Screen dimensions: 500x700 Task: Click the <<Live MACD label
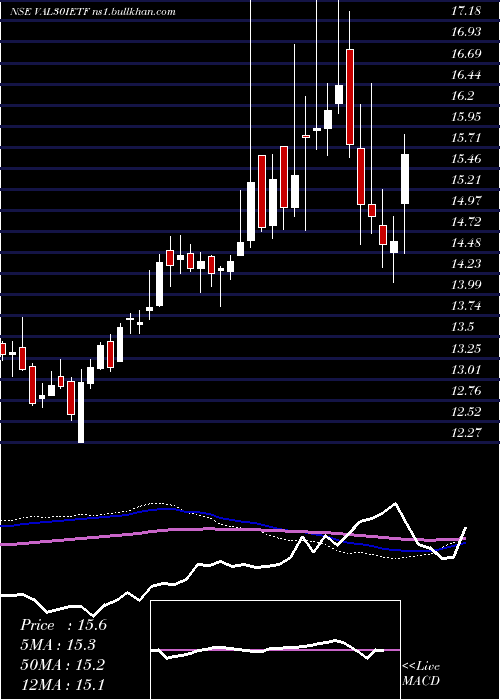click(x=421, y=674)
